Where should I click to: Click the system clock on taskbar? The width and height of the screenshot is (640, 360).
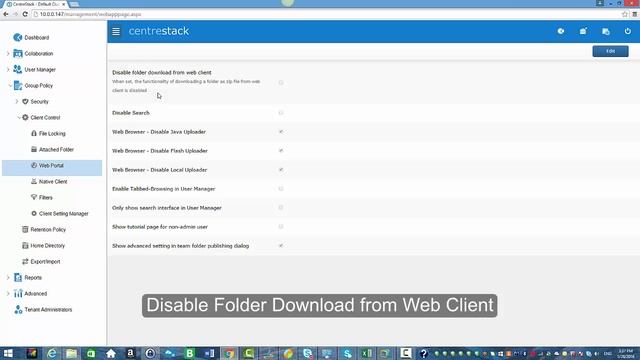(x=625, y=353)
